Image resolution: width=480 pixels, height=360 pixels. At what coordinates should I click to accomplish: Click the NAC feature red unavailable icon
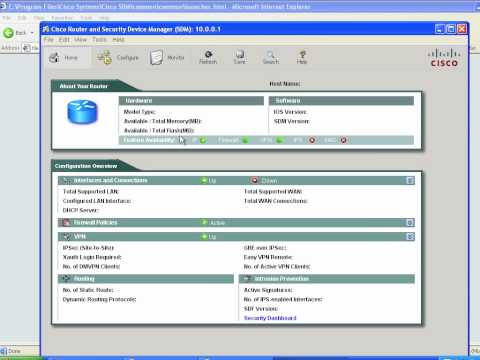coord(344,140)
